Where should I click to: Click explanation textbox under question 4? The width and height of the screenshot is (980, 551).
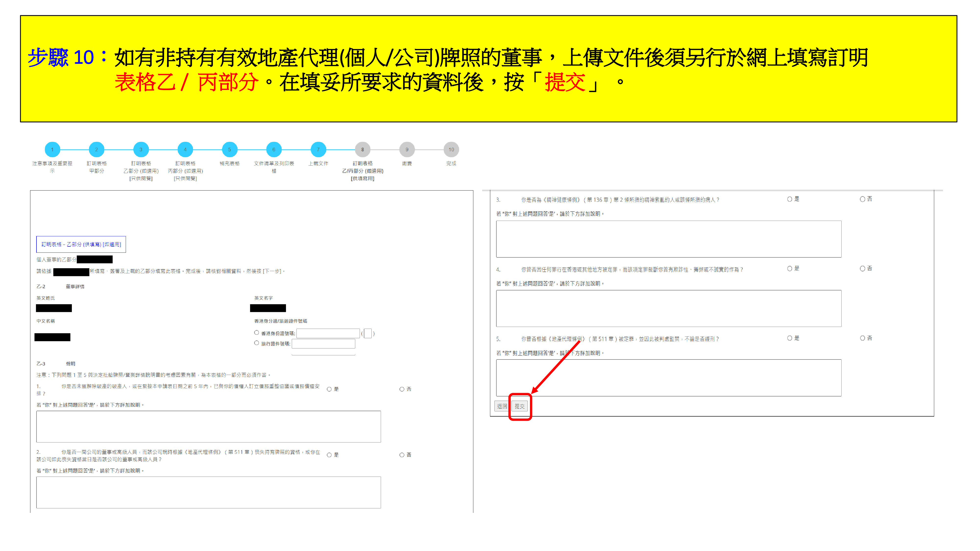(668, 308)
